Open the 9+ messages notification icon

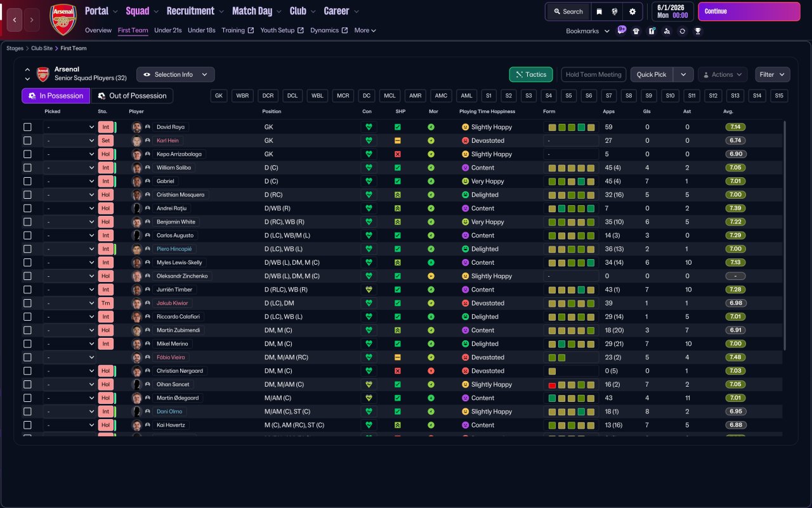tap(621, 30)
